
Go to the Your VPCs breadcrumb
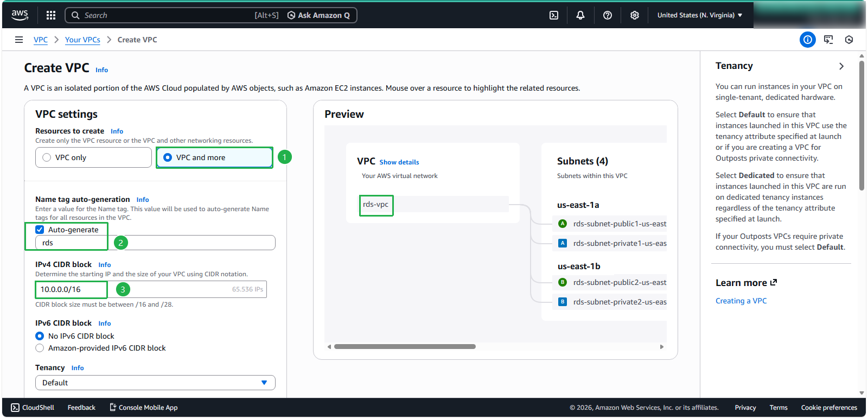click(x=82, y=40)
